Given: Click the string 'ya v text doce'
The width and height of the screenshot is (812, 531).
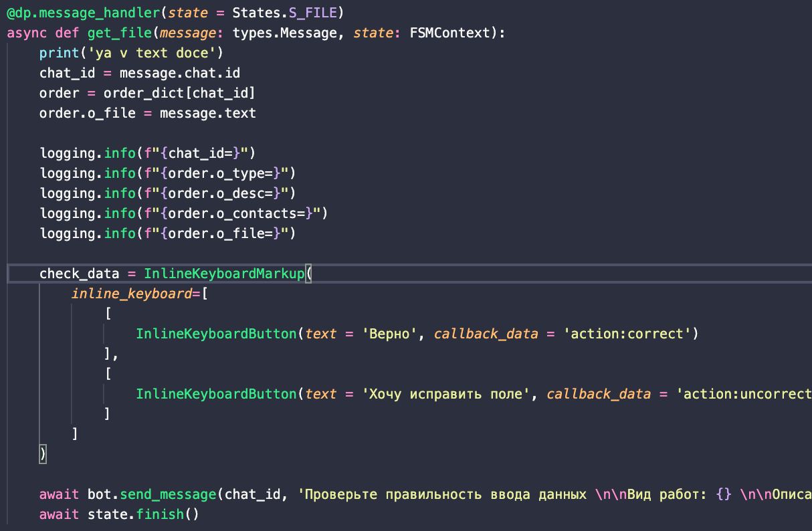Looking at the screenshot, I should [x=152, y=53].
